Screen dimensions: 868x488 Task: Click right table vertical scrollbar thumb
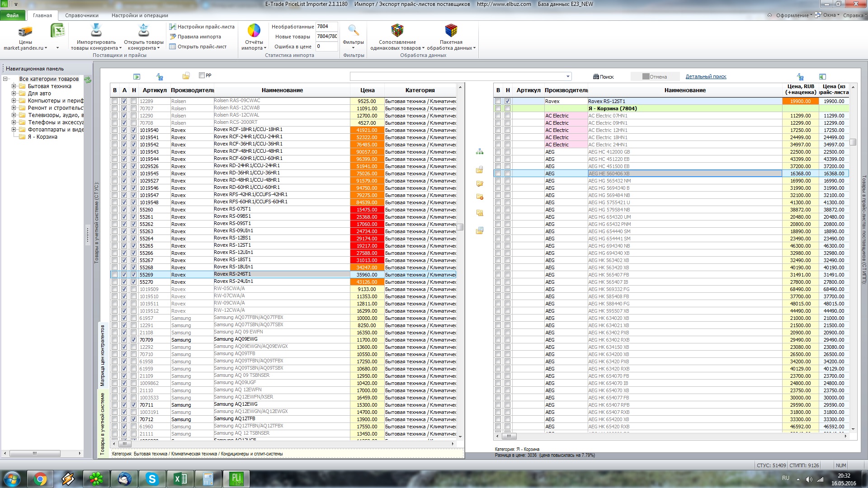click(x=853, y=142)
